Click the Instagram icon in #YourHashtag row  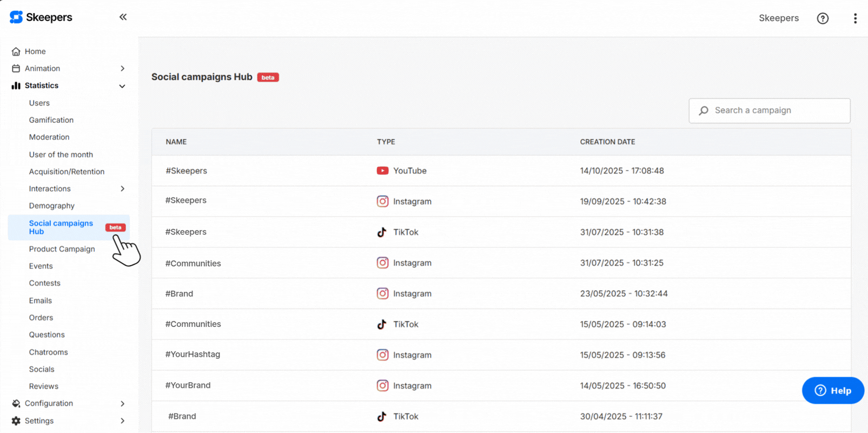coord(382,355)
